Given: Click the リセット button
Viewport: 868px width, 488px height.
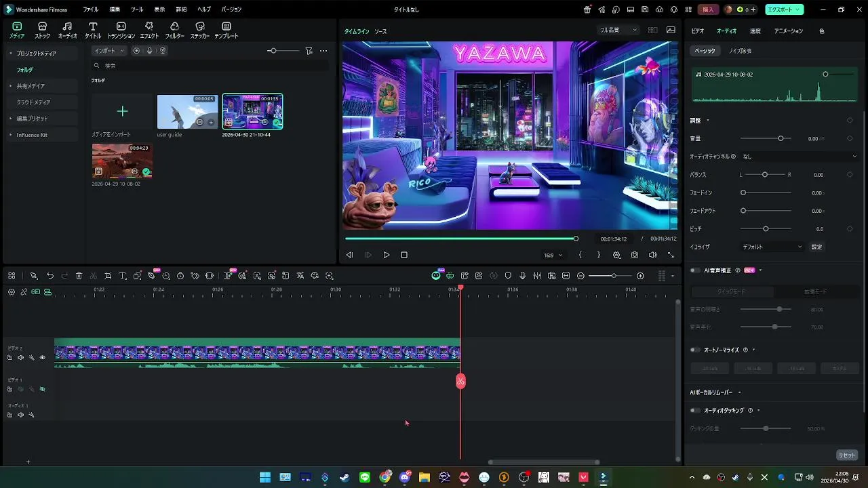Looking at the screenshot, I should point(847,455).
